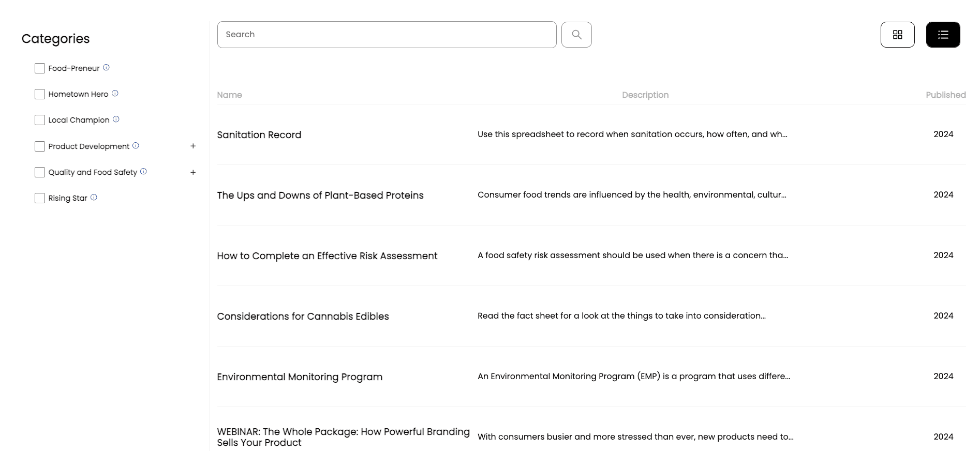Check the Food-Preneur category checkbox
The image size is (980, 451).
click(40, 68)
